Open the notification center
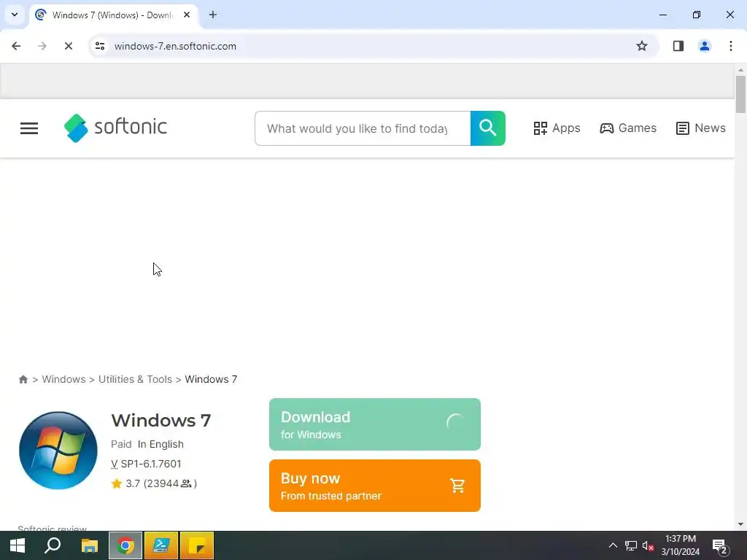747x560 pixels. [x=721, y=546]
